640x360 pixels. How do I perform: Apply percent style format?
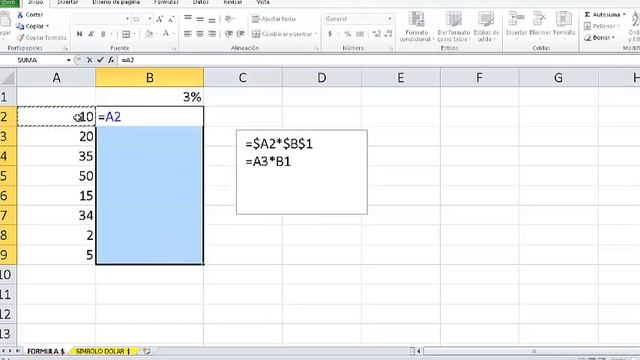pyautogui.click(x=347, y=34)
